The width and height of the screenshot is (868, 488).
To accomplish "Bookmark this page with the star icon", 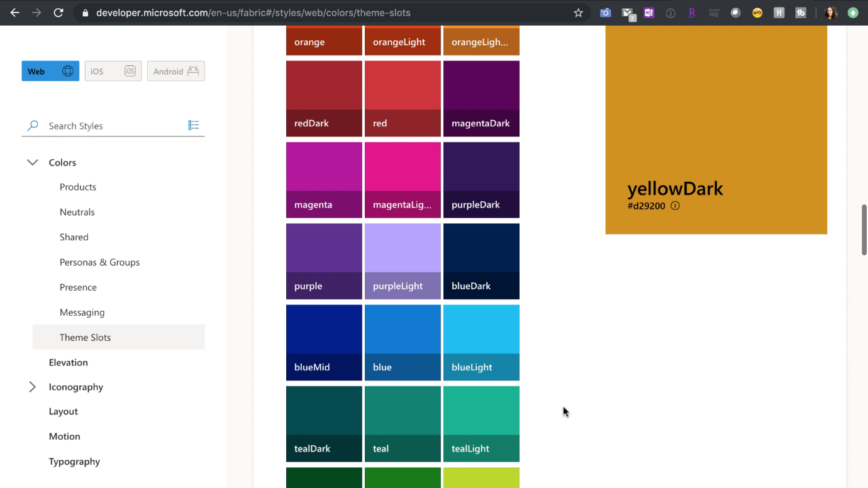I will pos(578,13).
